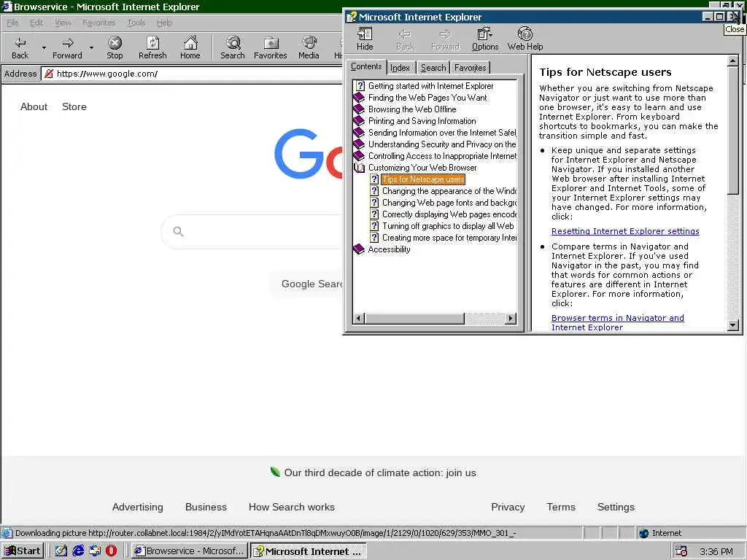Screen dimensions: 747x560
Task: Open the How Search works footer link
Action: [292, 507]
